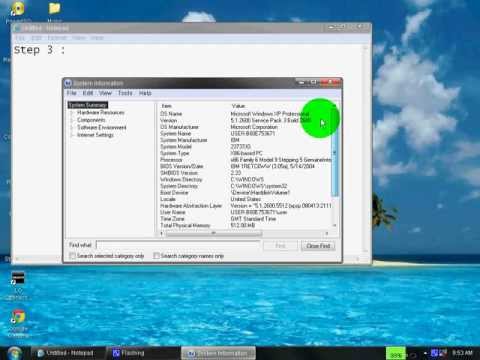Click the scroll down arrow in details pane
The image size is (480, 360).
click(335, 226)
